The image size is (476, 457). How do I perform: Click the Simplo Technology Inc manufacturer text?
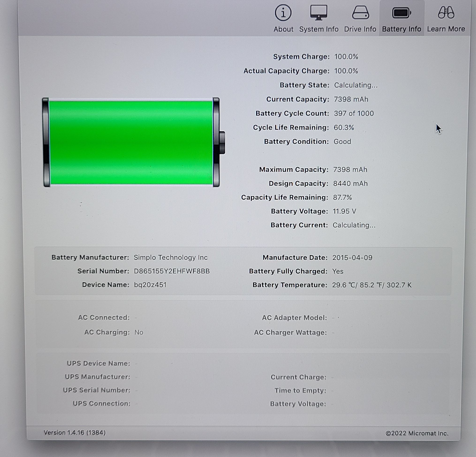click(x=170, y=257)
